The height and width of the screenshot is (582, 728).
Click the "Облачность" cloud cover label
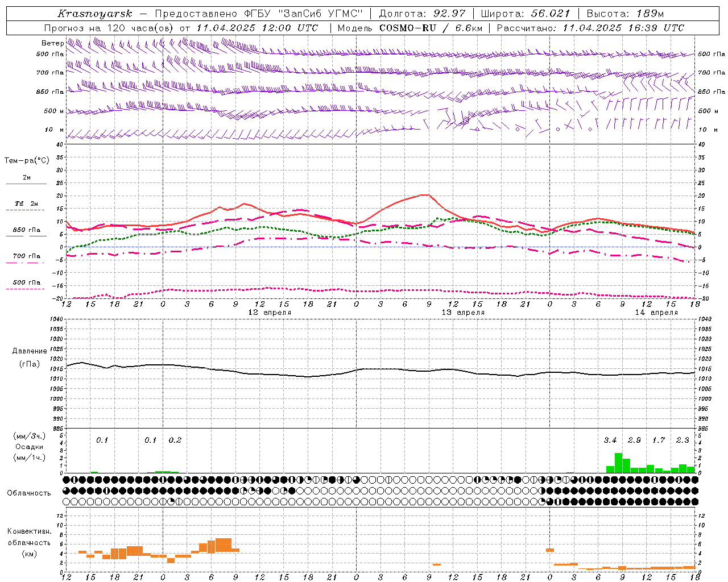tap(29, 493)
